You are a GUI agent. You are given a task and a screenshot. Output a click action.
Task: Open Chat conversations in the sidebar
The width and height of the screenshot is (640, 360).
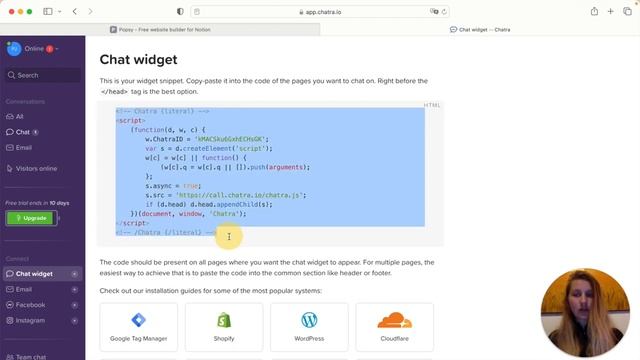coord(22,132)
